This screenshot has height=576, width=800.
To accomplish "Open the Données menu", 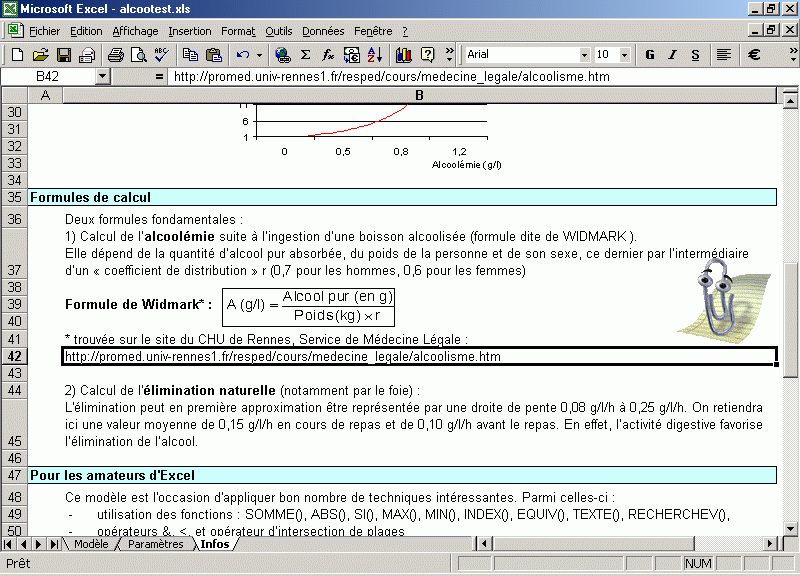I will click(x=323, y=31).
